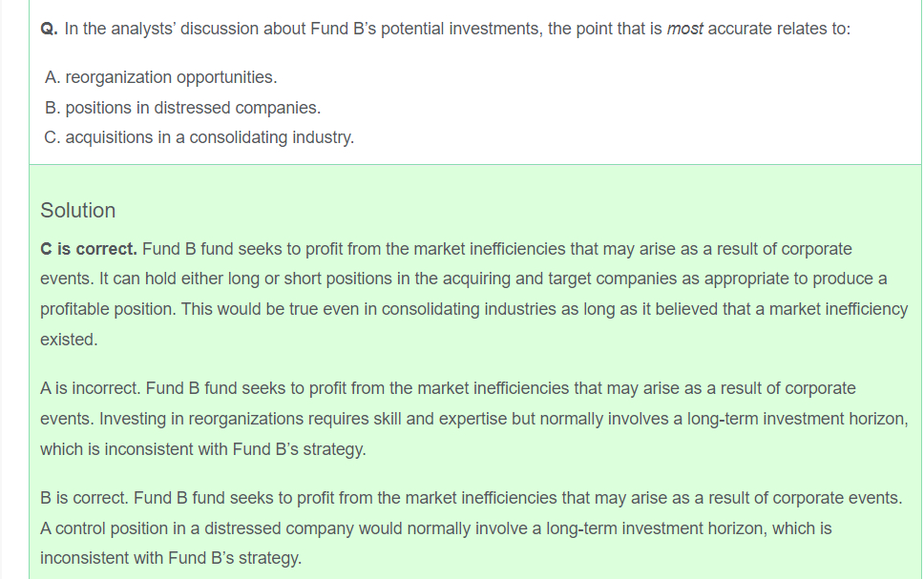The image size is (924, 579).
Task: Pick answer C acquisitions in a consolidating industry
Action: (x=199, y=137)
